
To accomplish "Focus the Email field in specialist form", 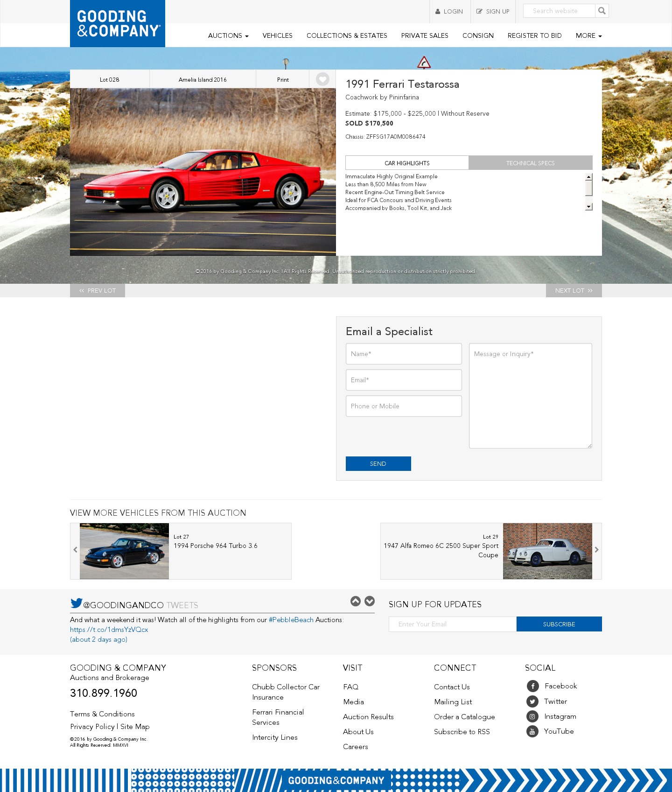I will [404, 380].
